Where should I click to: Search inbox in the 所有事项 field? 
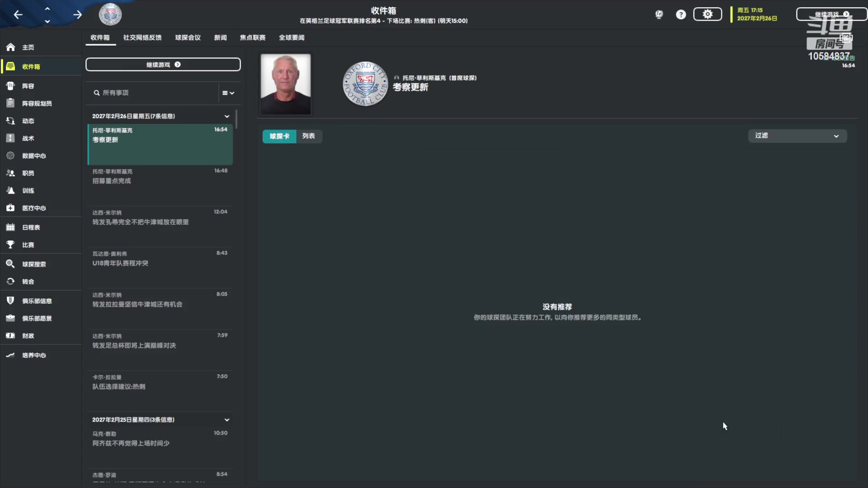point(154,93)
